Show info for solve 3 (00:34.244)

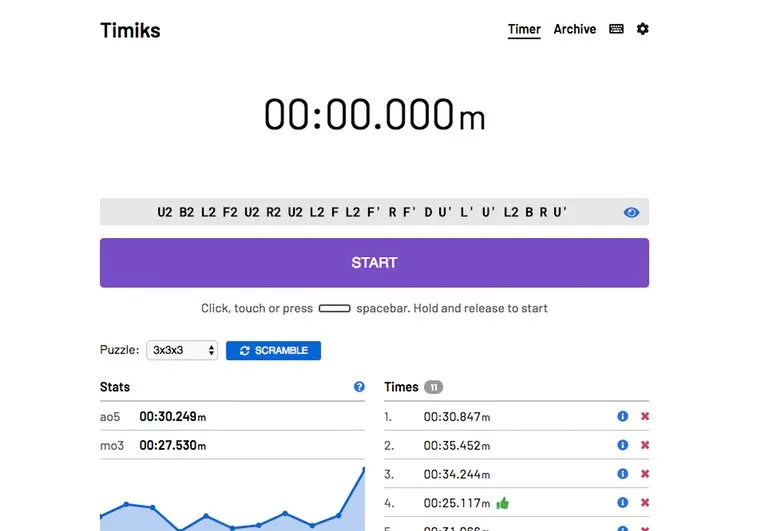pyautogui.click(x=622, y=474)
